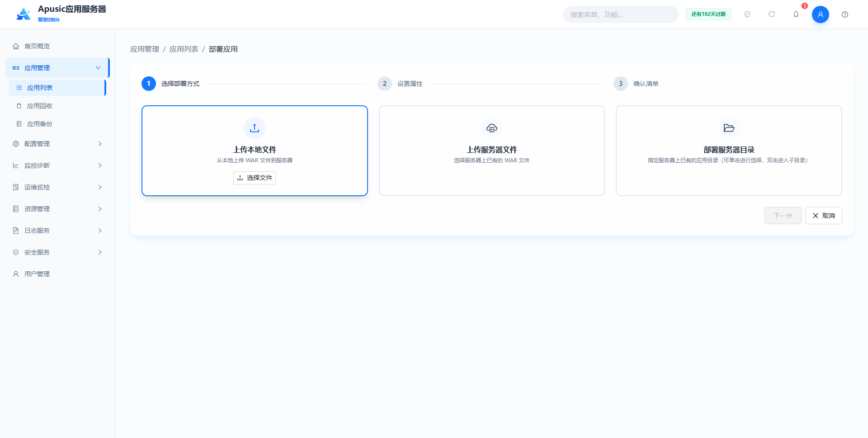Click the folder icon in 部署服务器目录 card

coord(729,128)
